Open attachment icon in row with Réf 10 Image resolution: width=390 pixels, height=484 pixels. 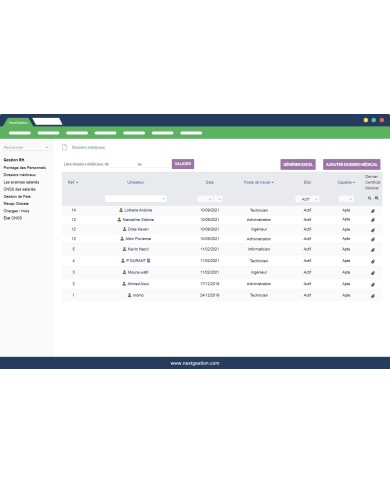[373, 239]
